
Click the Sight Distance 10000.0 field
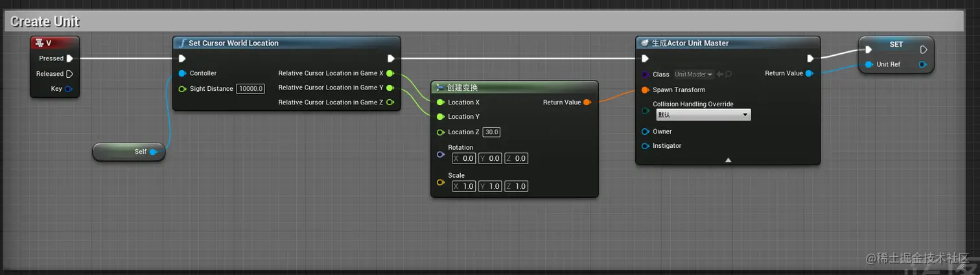point(250,89)
